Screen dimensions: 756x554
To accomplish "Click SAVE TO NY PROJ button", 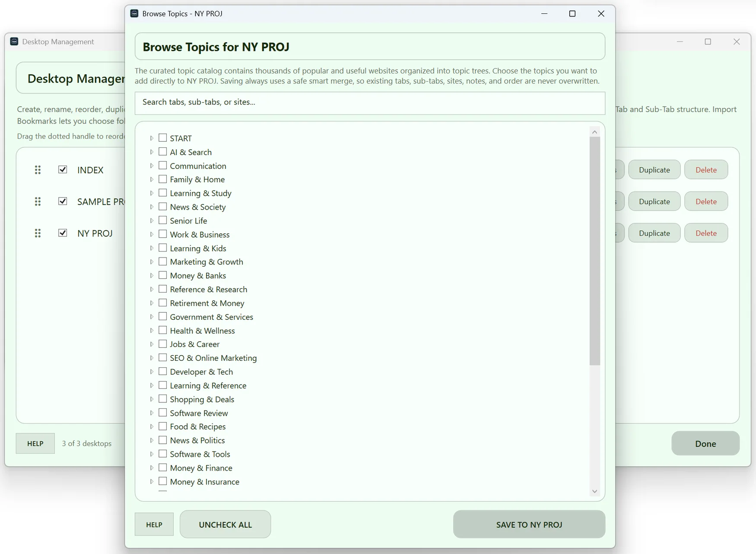I will (529, 524).
